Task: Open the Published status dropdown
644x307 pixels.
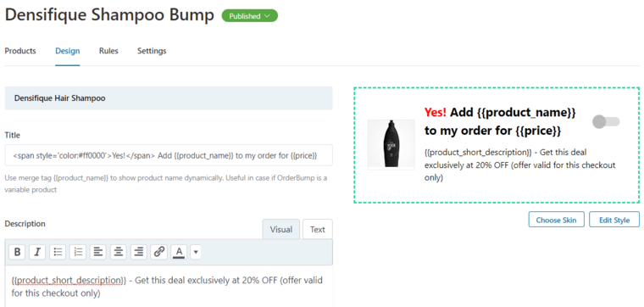Action: click(250, 16)
